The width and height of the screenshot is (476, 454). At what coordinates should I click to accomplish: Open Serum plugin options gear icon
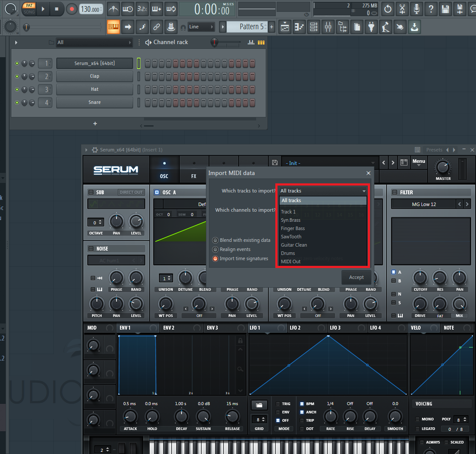coord(95,150)
